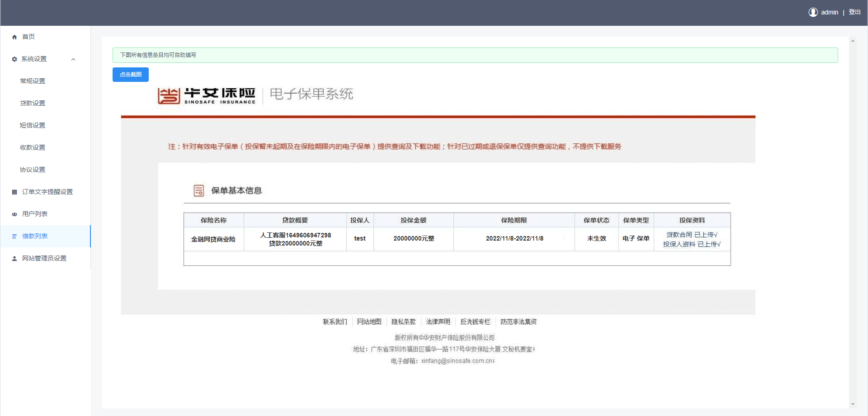Click the admin avatar icon top right
This screenshot has height=416, width=868.
point(812,12)
